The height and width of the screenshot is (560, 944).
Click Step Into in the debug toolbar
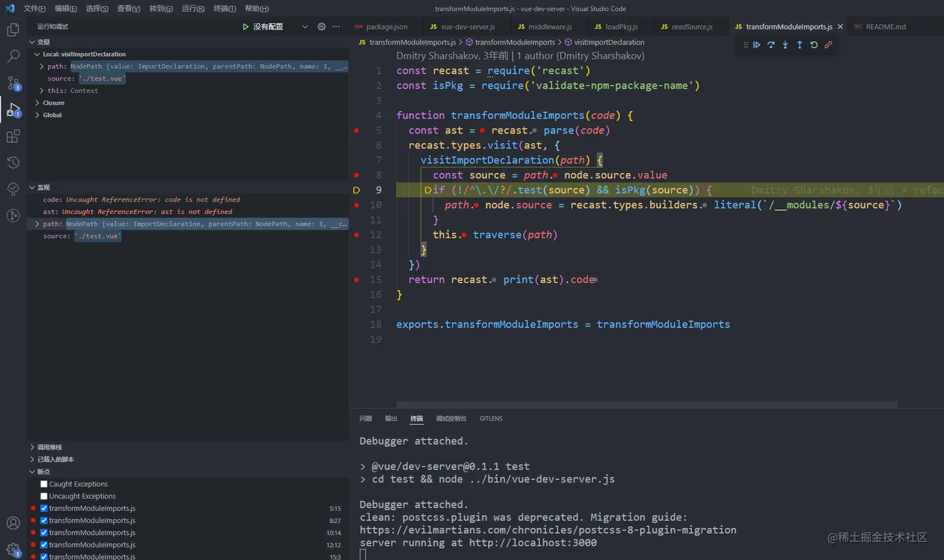point(785,45)
